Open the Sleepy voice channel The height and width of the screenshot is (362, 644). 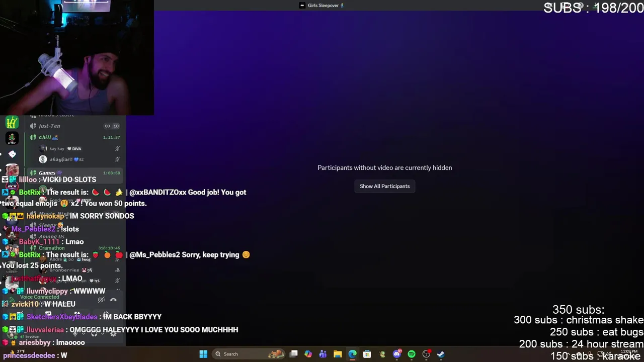[x=75, y=225]
